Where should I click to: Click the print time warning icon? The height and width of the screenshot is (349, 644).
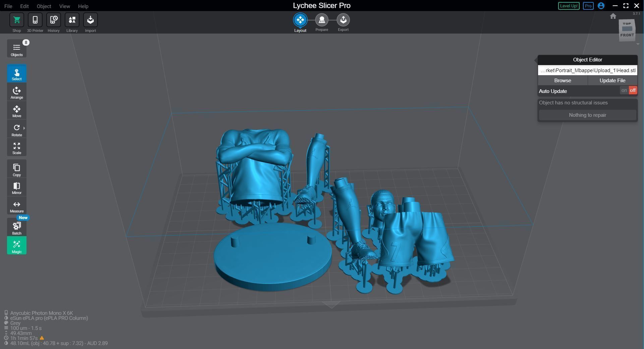click(x=42, y=338)
